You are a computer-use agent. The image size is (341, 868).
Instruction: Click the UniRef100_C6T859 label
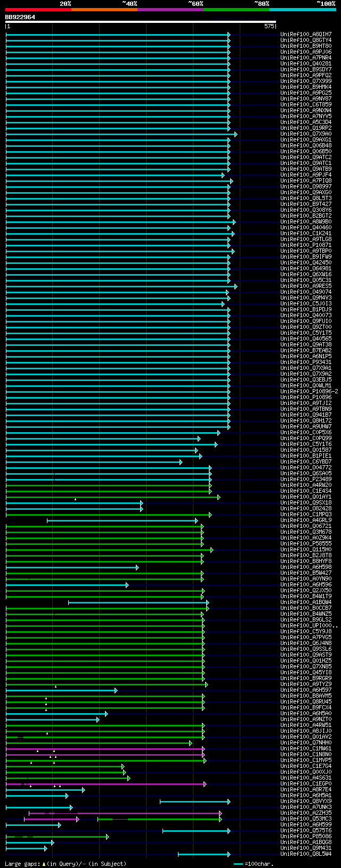306,105
